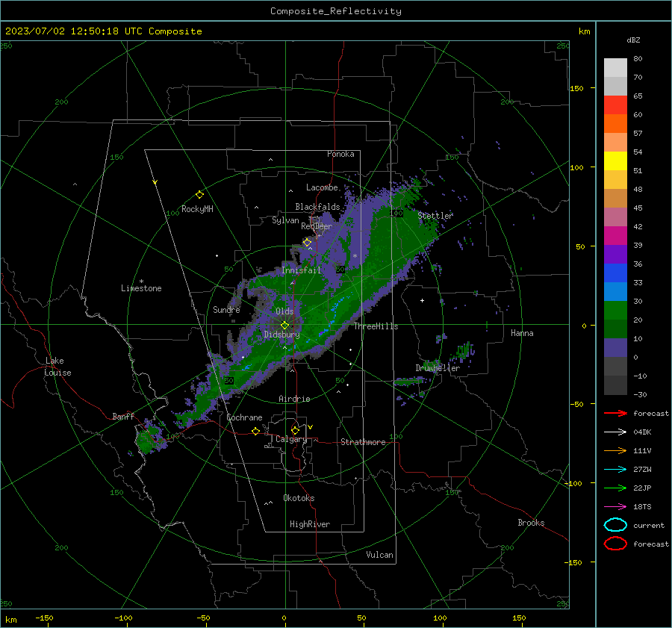Click the Brooks town label
The image size is (672, 628).
tap(531, 523)
